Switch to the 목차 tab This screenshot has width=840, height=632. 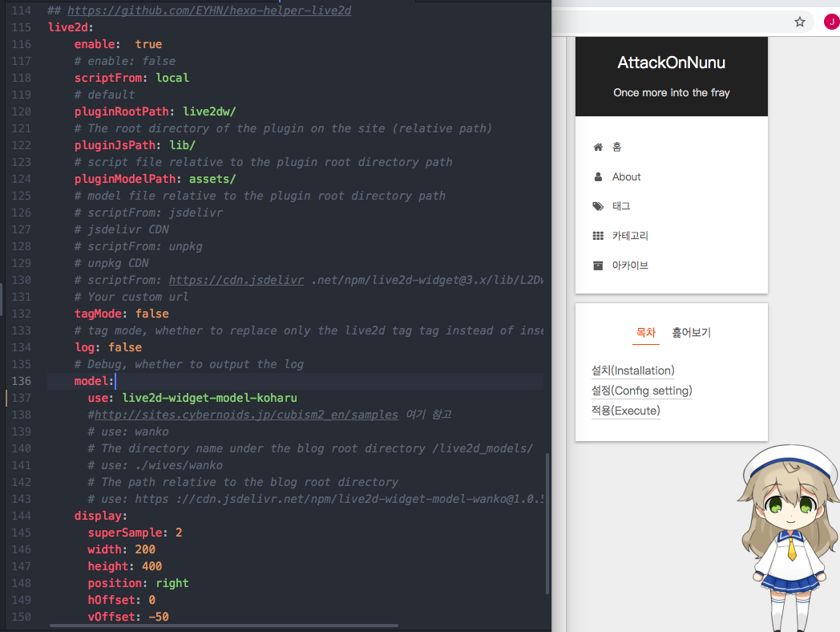click(x=645, y=332)
